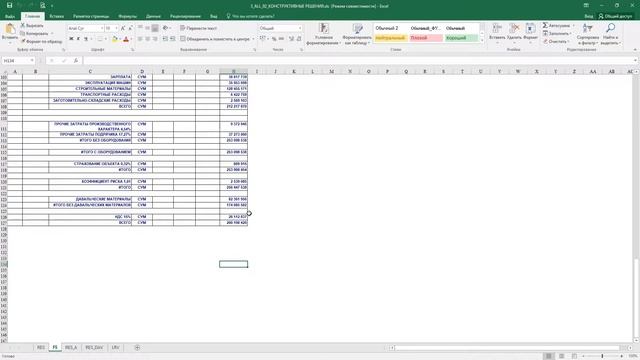Switch to the Разметка страницы tab
Image resolution: width=640 pixels, height=360 pixels.
(x=91, y=16)
